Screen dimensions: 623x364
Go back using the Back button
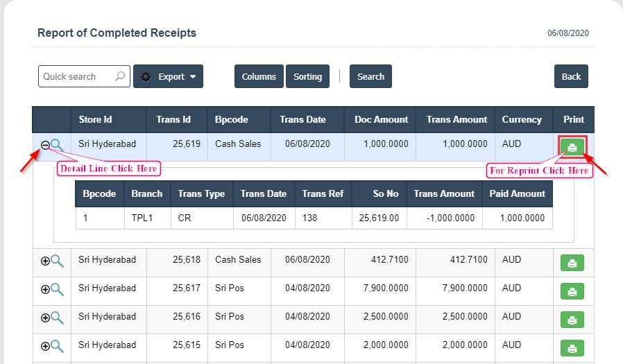(x=571, y=77)
